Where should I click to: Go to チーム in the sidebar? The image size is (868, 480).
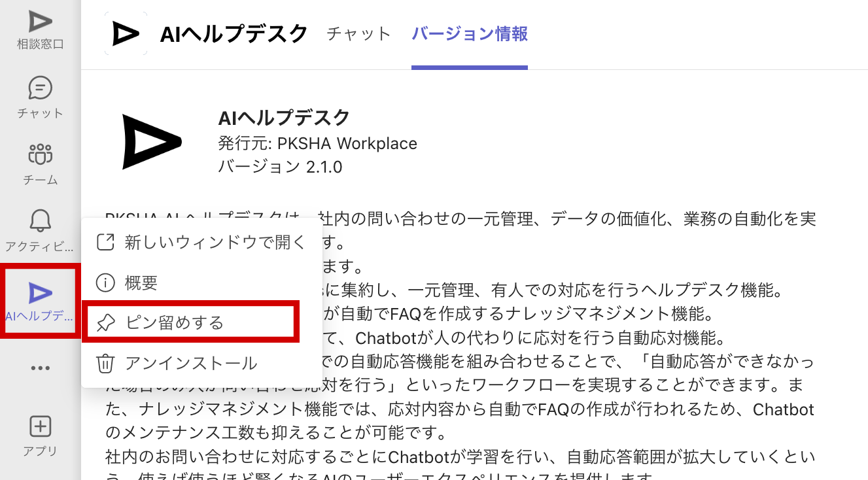(x=40, y=163)
